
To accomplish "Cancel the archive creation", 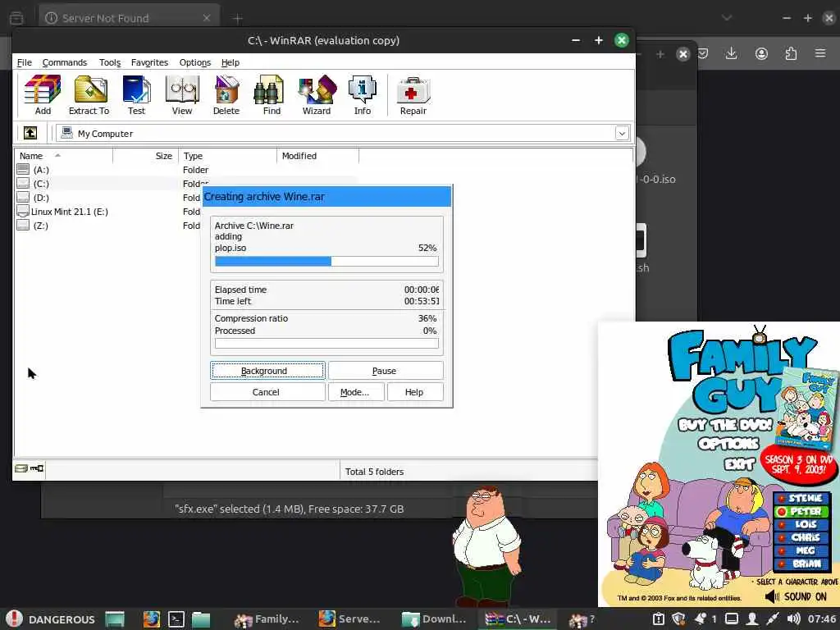I will tap(267, 392).
